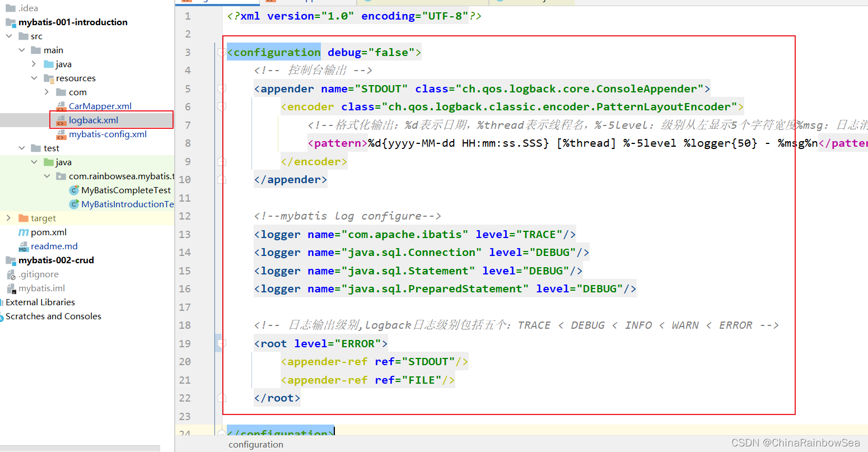Click the MyBatisCompleteTest class icon
Viewport: 868px width, 452px height.
pyautogui.click(x=74, y=190)
